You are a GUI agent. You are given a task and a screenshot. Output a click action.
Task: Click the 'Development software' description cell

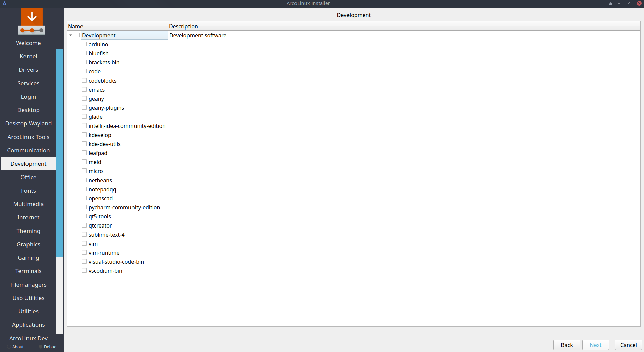(x=198, y=35)
